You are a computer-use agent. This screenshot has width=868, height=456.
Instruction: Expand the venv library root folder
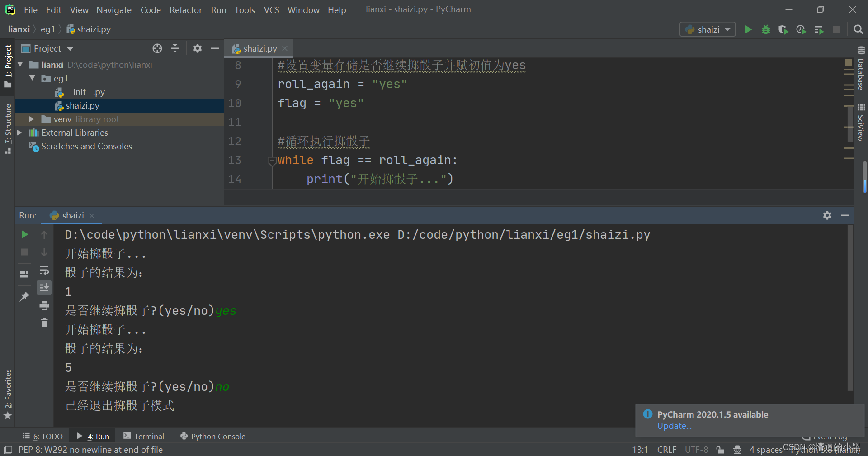31,119
